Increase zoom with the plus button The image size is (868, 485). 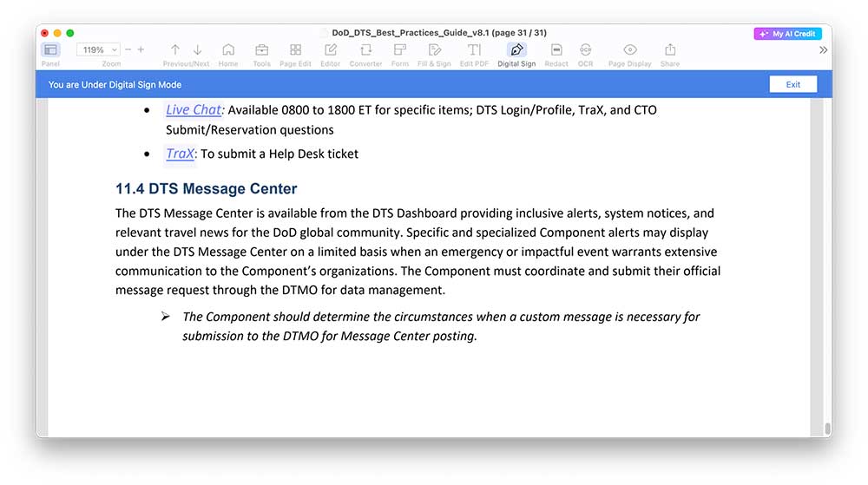[x=141, y=49]
